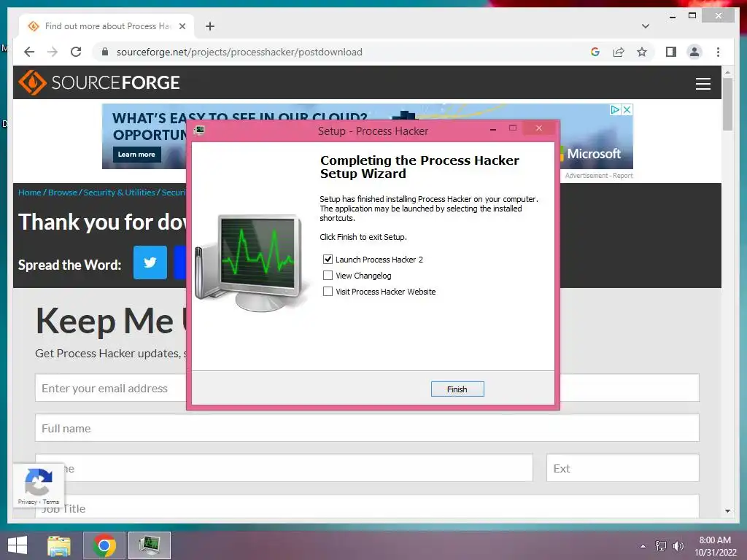
Task: Open network tray icon
Action: click(x=661, y=546)
